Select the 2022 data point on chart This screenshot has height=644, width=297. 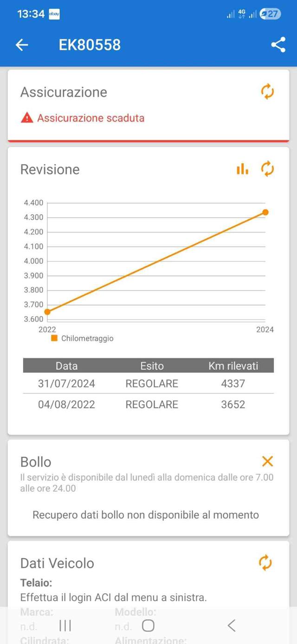coord(47,312)
